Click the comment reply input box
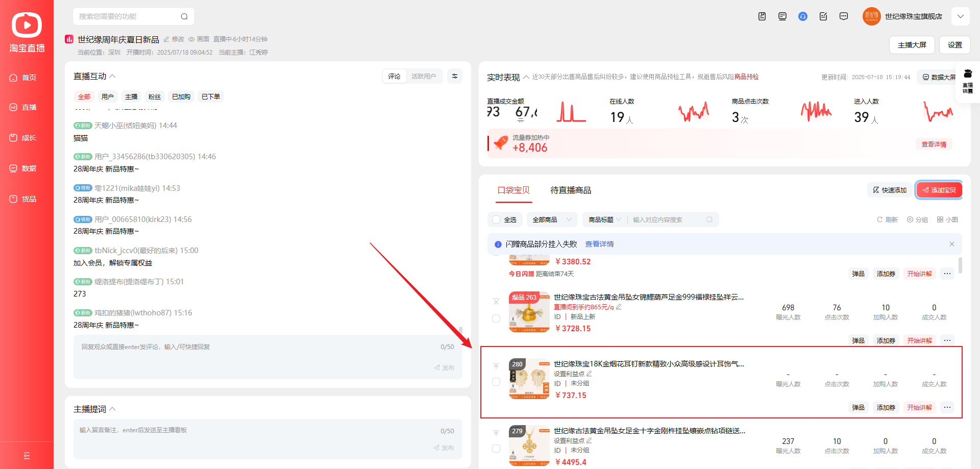The image size is (980, 469). [255, 352]
